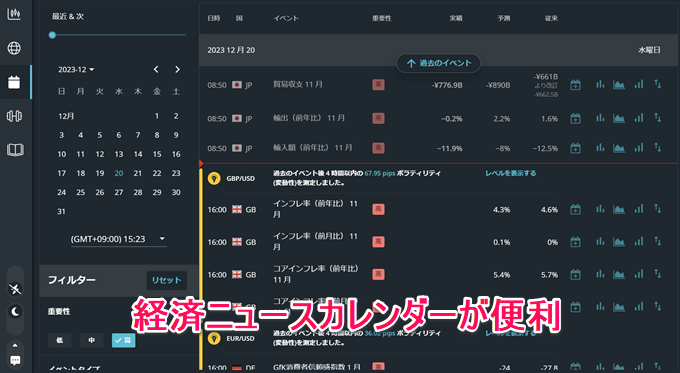Open ascending bars icon for 輸入額 row
This screenshot has width=680, height=373.
point(638,148)
